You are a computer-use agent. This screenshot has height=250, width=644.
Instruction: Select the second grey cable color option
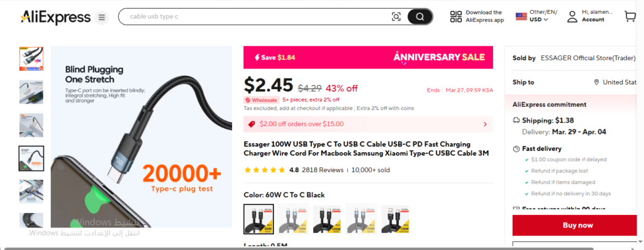coord(292,219)
